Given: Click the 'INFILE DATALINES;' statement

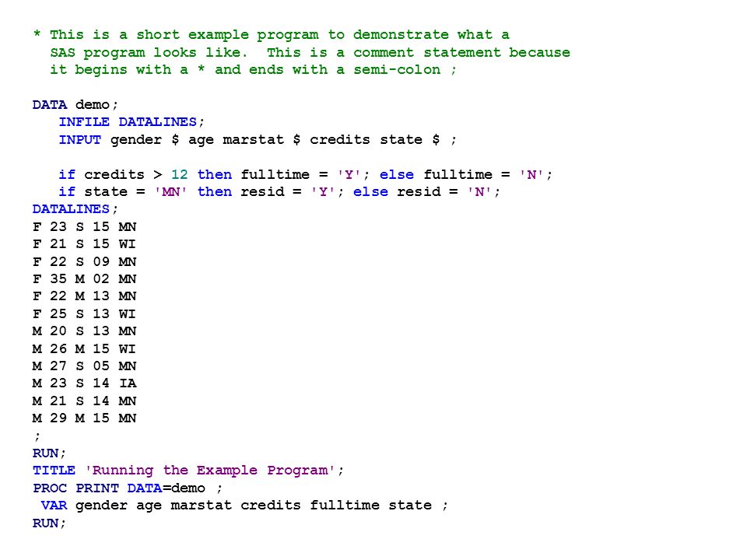Looking at the screenshot, I should pos(132,122).
